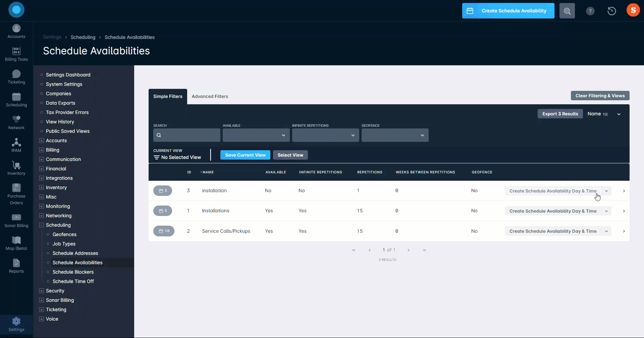Open Billing Tools in the sidebar
Screen dimensions: 644x338
point(16,54)
